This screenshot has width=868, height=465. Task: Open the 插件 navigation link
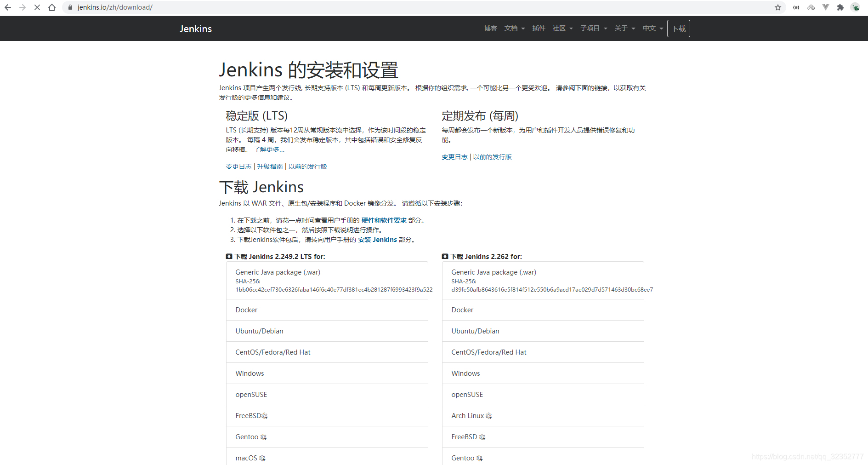pos(539,28)
